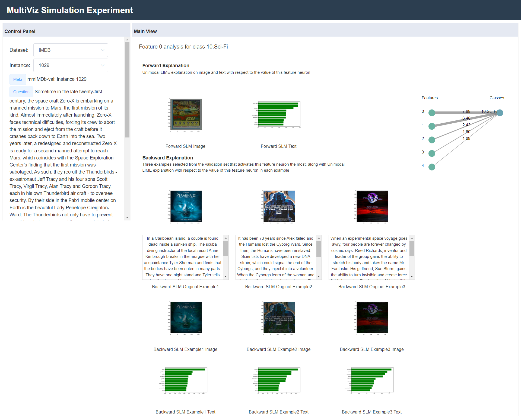Click the Piranha II original poster
Viewport: 521px width, 420px height.
186,206
